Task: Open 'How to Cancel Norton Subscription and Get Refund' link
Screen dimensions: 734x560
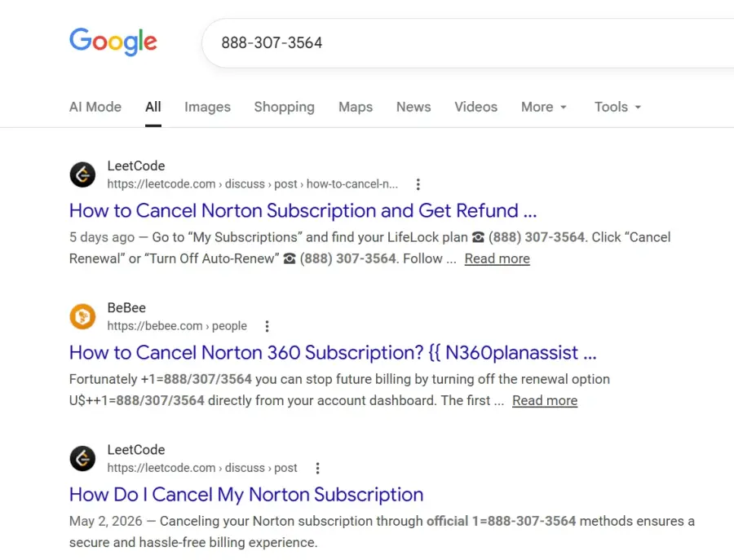Action: click(x=303, y=210)
